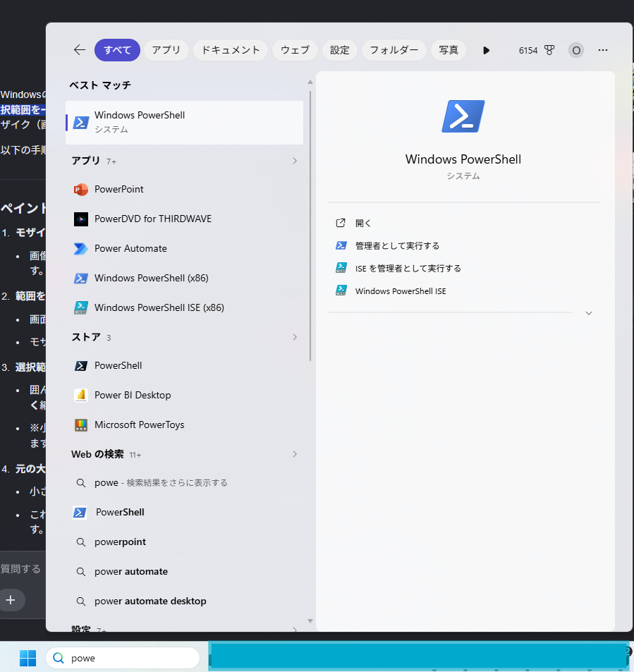Click the Windows PowerShell best match icon
Screen dimensions: 634x672
(81, 123)
